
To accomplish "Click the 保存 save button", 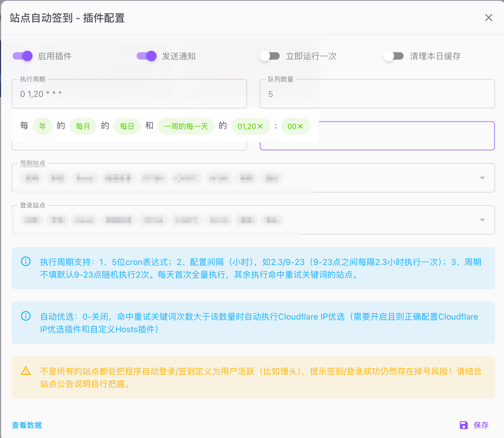I will 474,425.
